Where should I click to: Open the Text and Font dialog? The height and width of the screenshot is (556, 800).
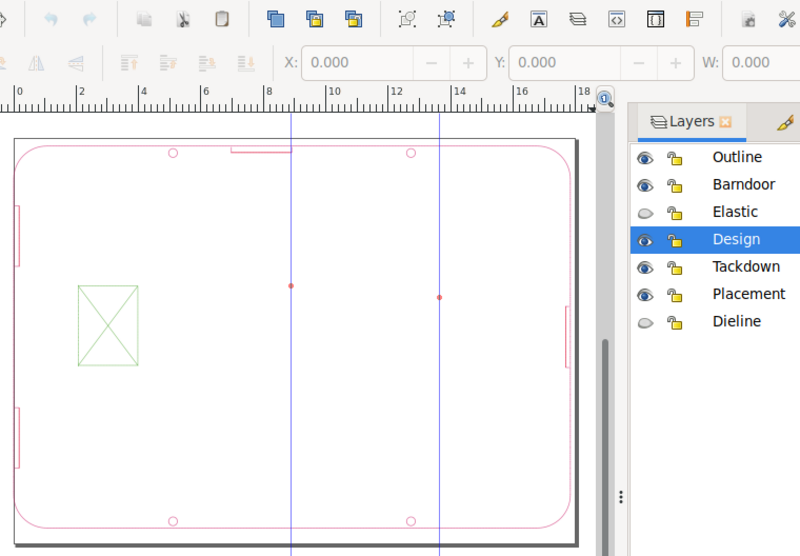(x=539, y=19)
